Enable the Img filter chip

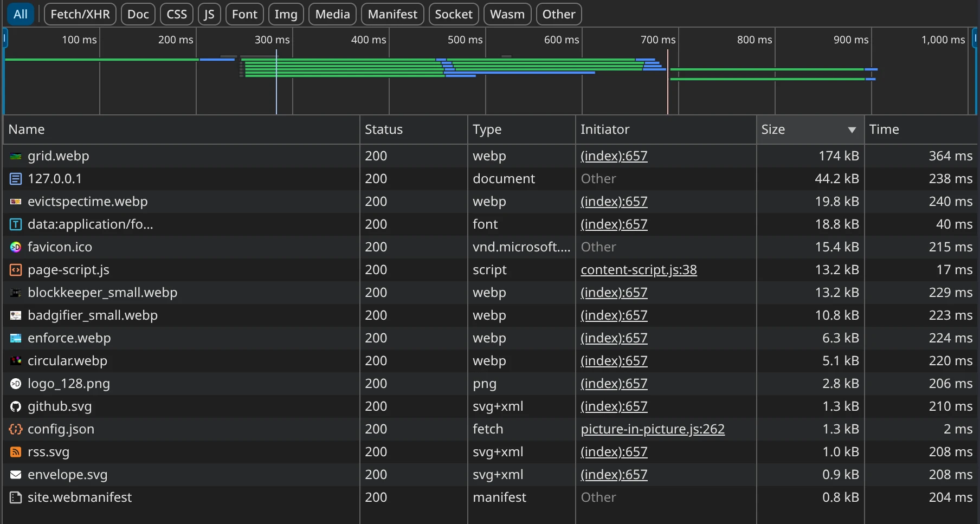(x=286, y=14)
